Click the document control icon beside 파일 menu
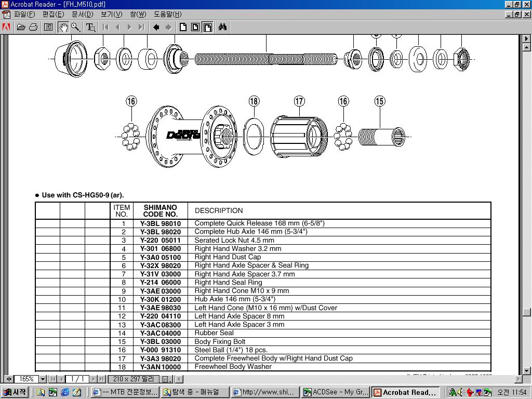Screen dimensions: 532x399 pos(6,14)
